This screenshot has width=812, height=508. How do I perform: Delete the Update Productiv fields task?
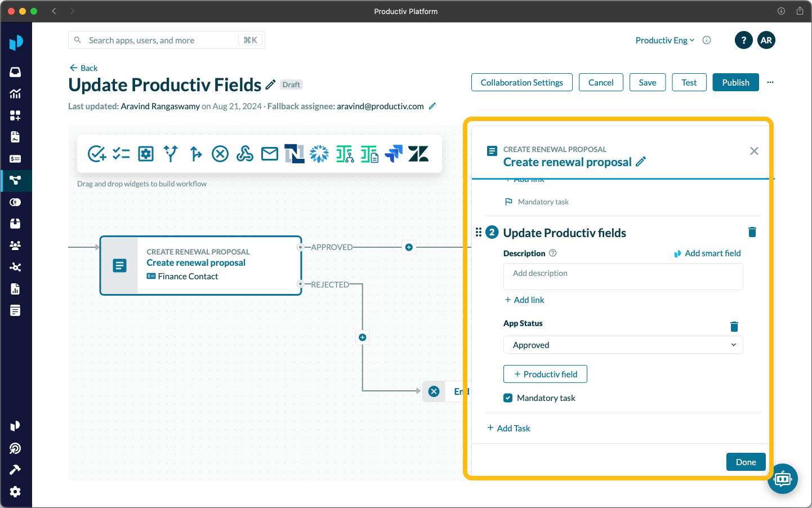pos(752,232)
